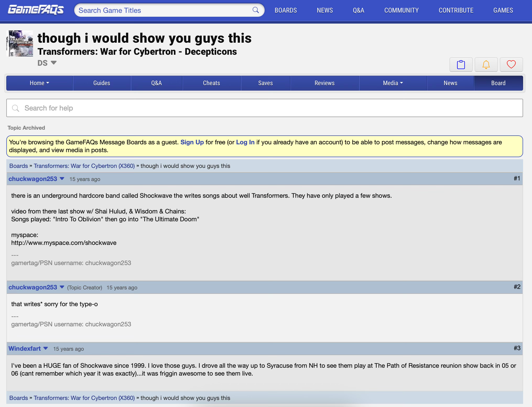Expand the DS platform dropdown arrow

[53, 63]
